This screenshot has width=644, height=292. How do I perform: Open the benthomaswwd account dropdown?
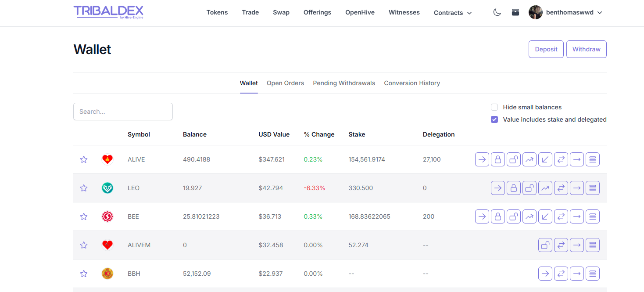click(x=566, y=13)
